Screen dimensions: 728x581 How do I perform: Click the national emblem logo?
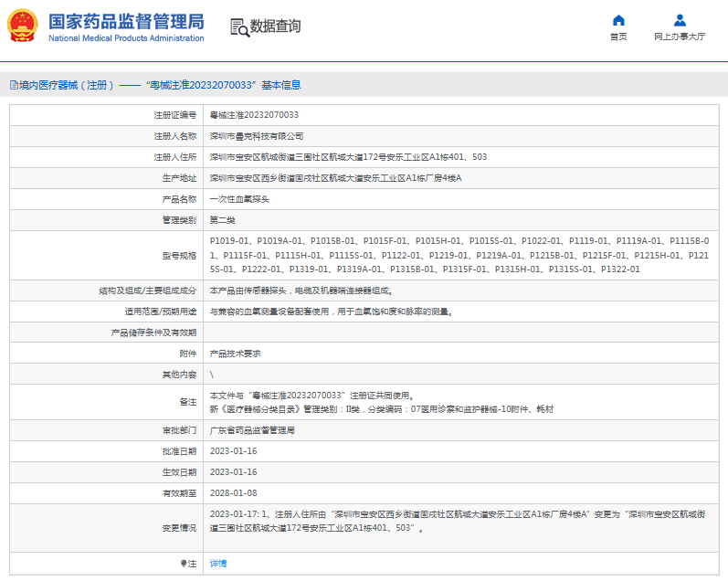click(23, 27)
